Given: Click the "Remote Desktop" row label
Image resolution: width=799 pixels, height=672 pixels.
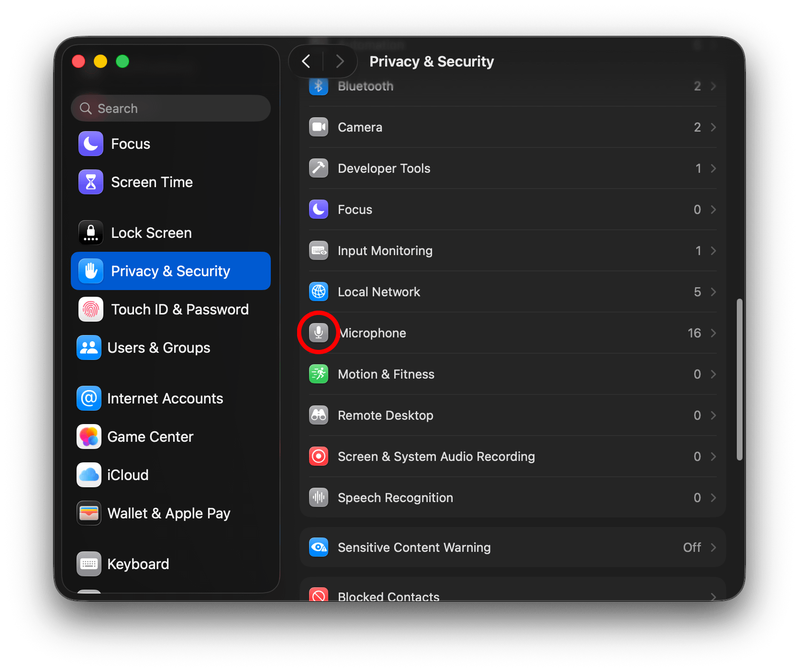Looking at the screenshot, I should tap(385, 415).
